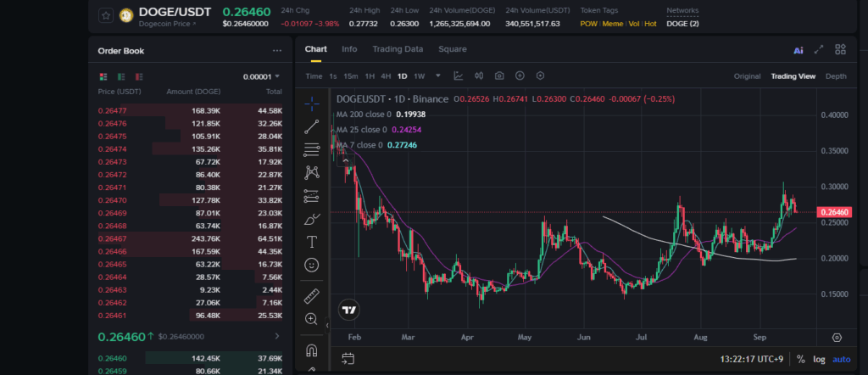The height and width of the screenshot is (375, 868).
Task: Take a chart snapshot with camera icon
Action: 499,76
